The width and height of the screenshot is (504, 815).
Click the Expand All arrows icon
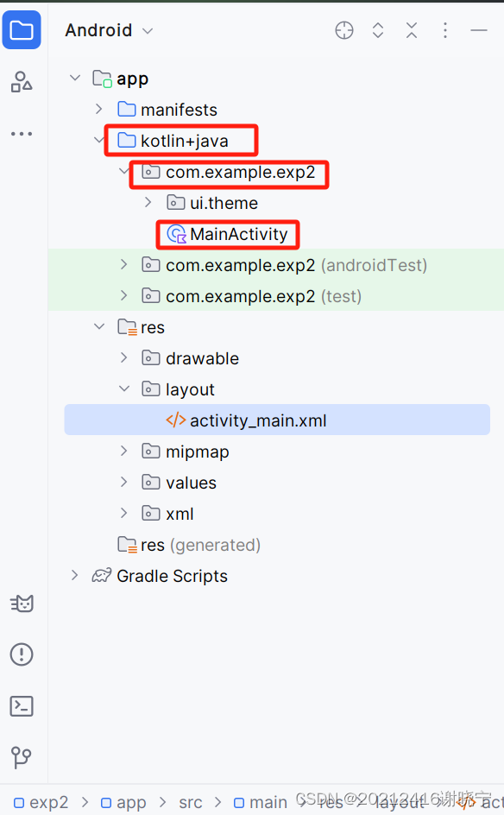378,30
